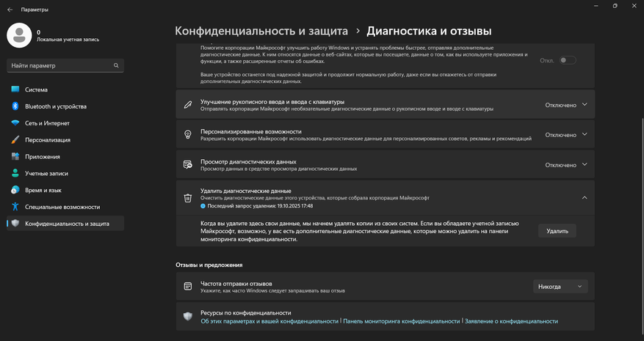644x341 pixels.
Task: Expand Персонализированные возможности section
Action: pos(585,135)
